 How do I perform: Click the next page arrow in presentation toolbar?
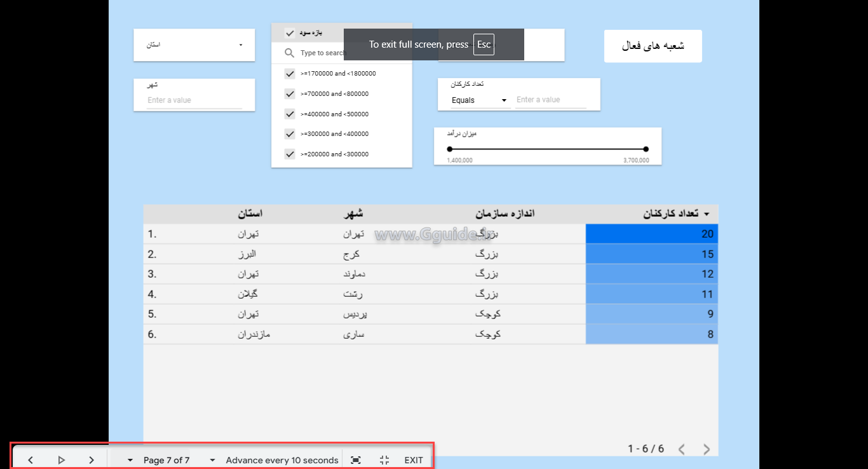tap(91, 459)
